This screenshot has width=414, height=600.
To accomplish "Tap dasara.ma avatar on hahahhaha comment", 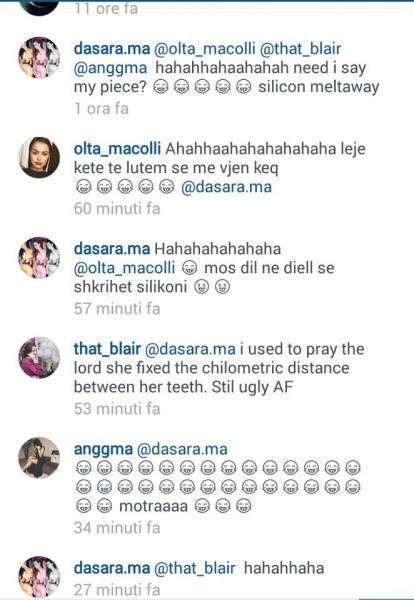I will (39, 576).
